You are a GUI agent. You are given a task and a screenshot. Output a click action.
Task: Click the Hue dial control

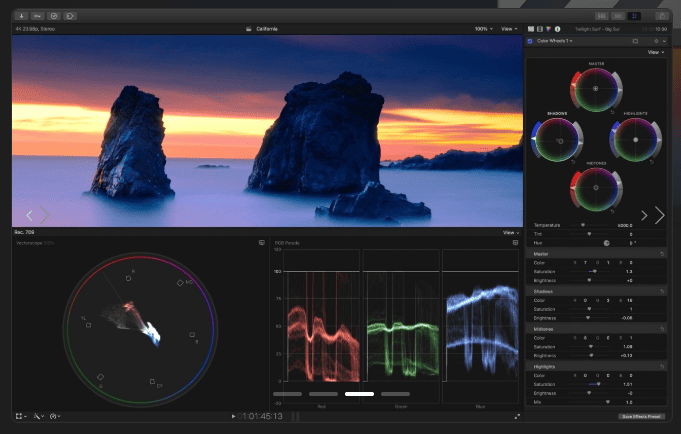tap(606, 243)
